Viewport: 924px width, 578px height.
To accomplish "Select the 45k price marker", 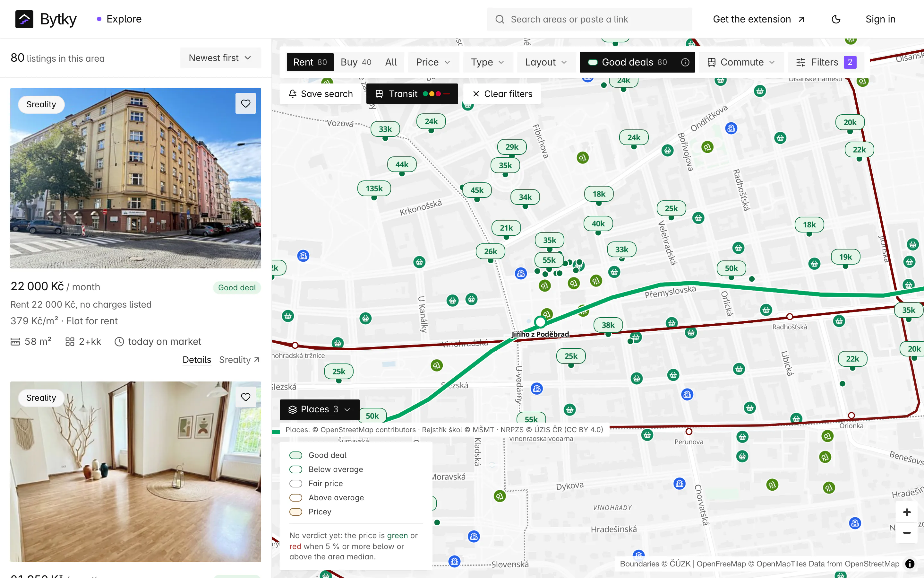I will (x=477, y=190).
